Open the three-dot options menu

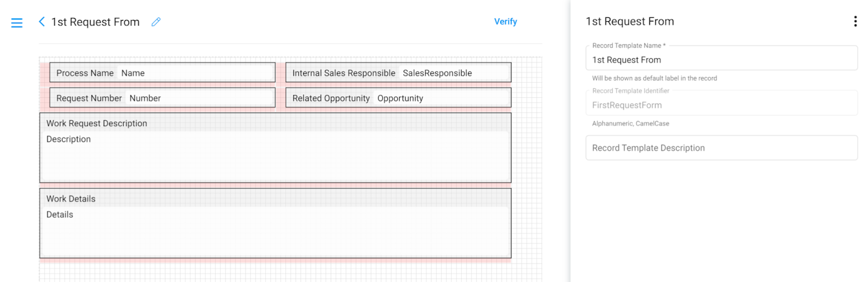855,21
